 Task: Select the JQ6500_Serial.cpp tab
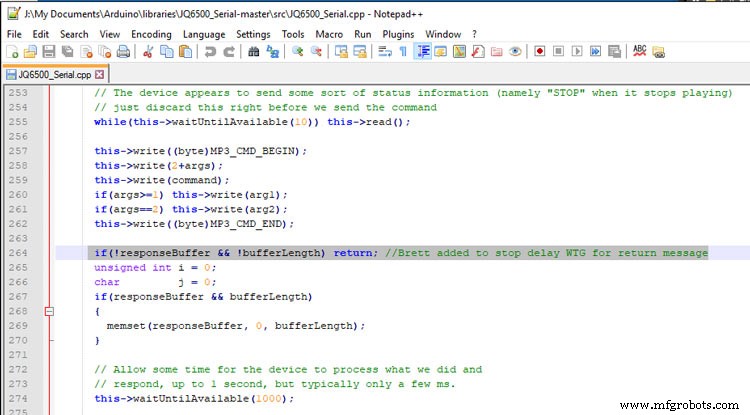[x=50, y=74]
